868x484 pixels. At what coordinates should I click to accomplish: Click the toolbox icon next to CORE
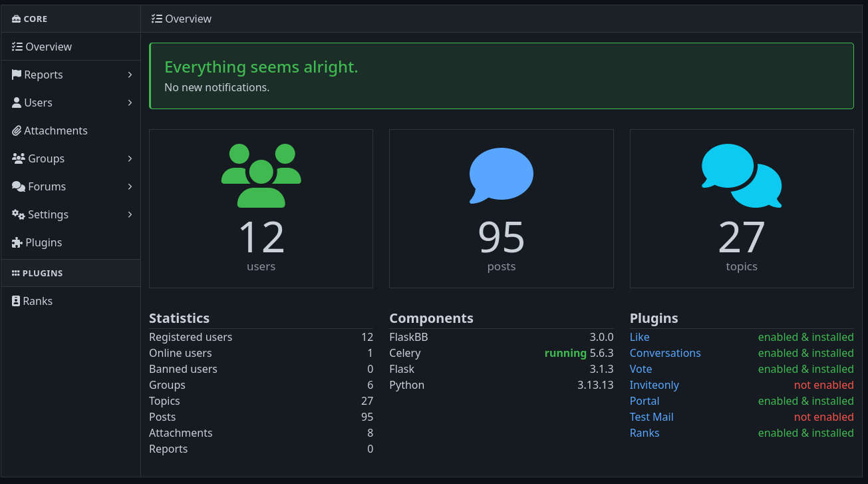[17, 19]
